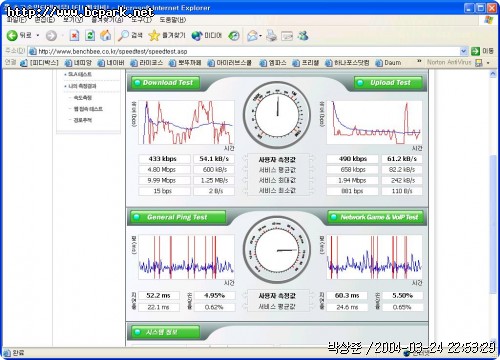This screenshot has height=360, width=500.
Task: Open the 파일(F) menu
Action: 16,20
